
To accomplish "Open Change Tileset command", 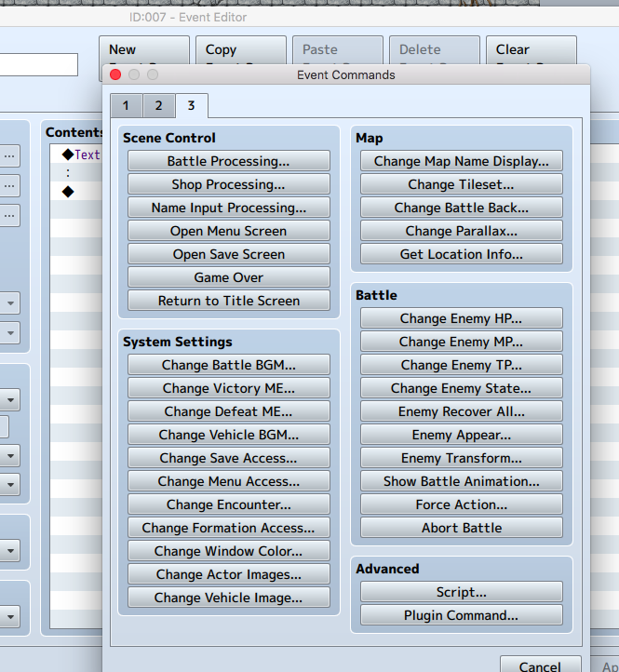I will [462, 184].
